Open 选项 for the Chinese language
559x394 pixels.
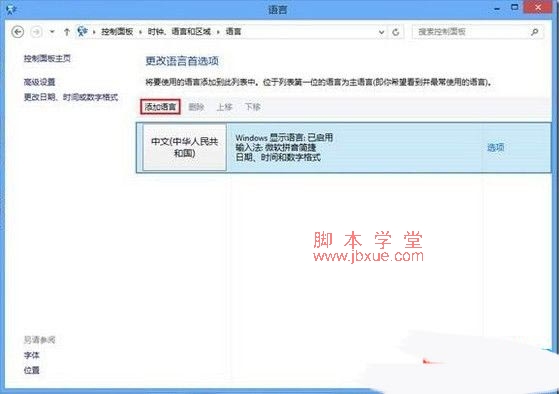[496, 147]
